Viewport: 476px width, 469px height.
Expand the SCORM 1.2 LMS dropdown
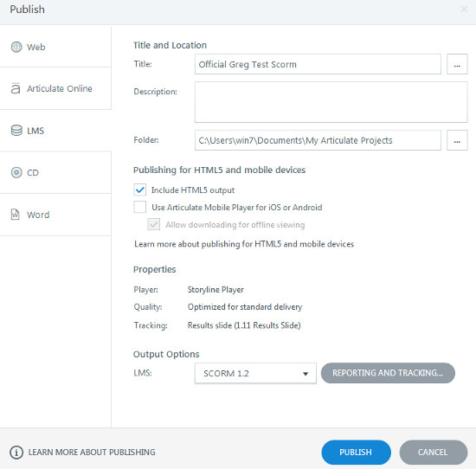(x=255, y=373)
